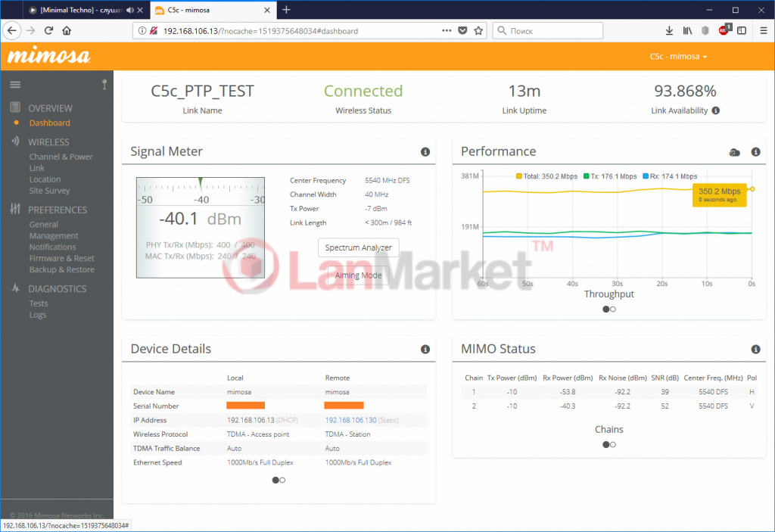Click the Firefox downloads arrow icon
Viewport: 775px width, 532px height.
pyautogui.click(x=669, y=30)
